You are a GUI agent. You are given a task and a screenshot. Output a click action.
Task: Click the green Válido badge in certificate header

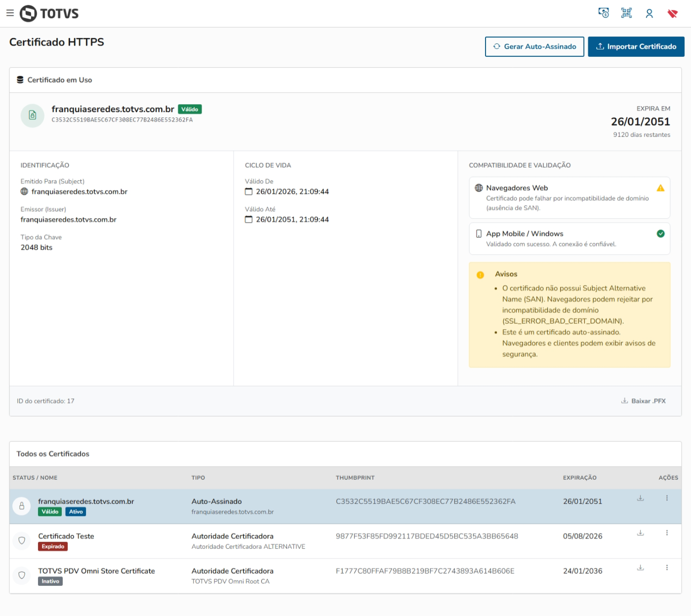190,110
